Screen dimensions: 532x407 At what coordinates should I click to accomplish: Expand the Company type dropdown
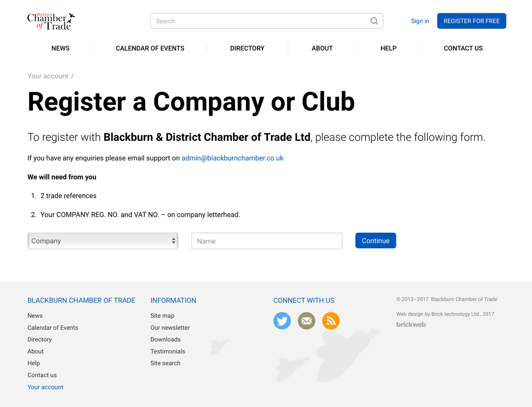coord(103,241)
